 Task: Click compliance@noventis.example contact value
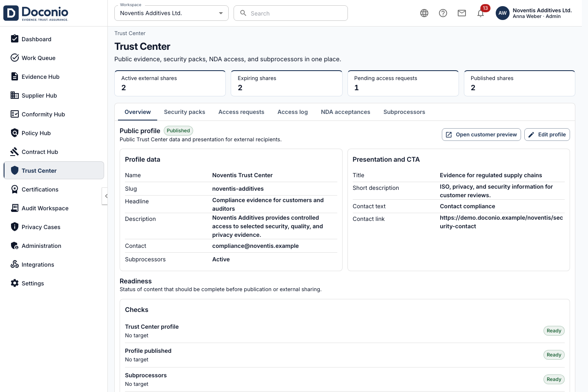coord(256,246)
